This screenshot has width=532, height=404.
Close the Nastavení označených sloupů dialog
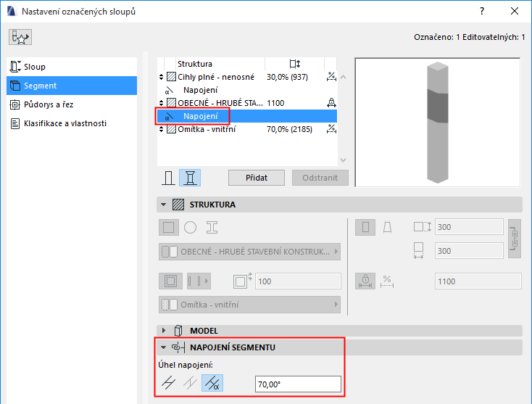(x=515, y=11)
